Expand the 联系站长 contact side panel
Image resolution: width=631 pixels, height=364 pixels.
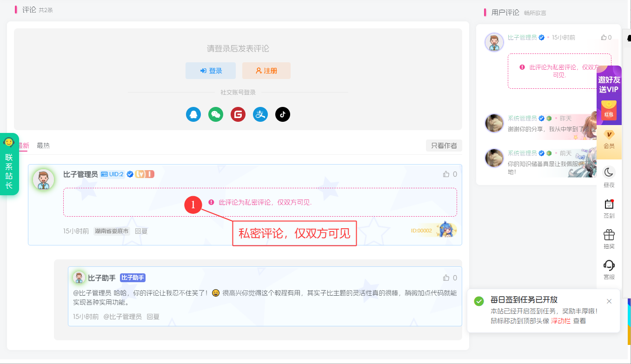point(8,158)
